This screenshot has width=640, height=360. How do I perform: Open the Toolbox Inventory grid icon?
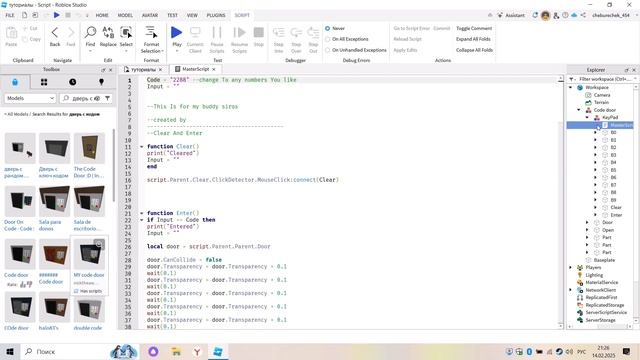click(44, 82)
